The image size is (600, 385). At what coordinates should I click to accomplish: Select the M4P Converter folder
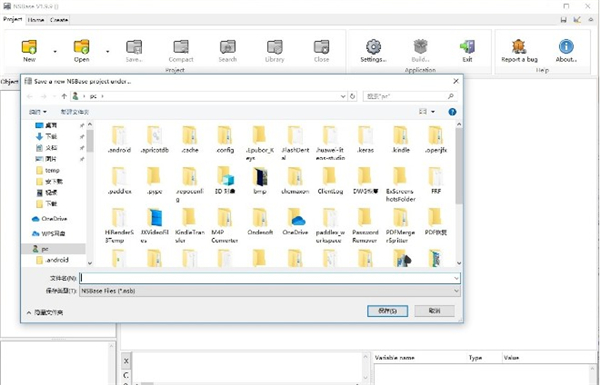click(x=225, y=226)
